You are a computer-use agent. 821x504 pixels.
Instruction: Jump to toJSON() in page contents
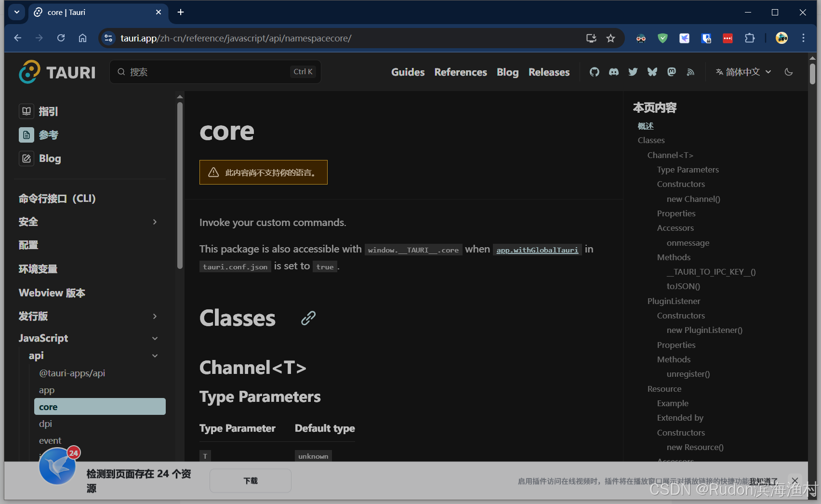coord(683,286)
